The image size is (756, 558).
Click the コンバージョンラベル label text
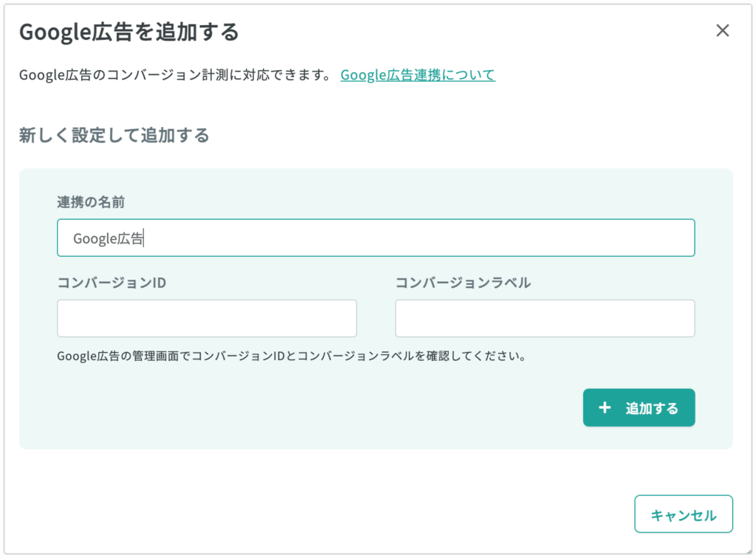tap(463, 283)
